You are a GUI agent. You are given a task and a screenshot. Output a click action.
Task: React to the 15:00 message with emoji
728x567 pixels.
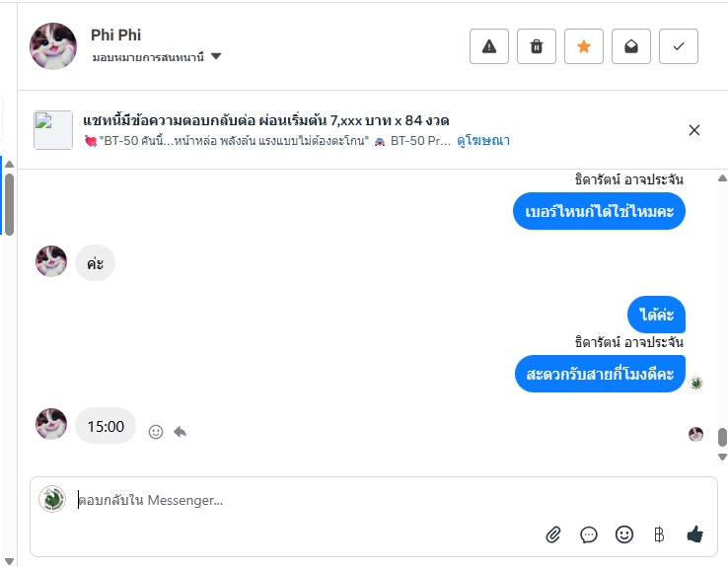click(x=155, y=431)
